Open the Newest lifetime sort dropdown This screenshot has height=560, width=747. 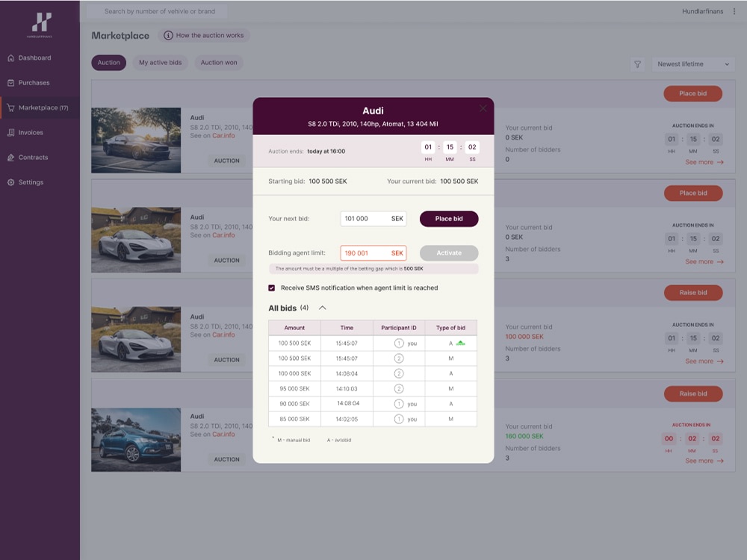click(693, 64)
